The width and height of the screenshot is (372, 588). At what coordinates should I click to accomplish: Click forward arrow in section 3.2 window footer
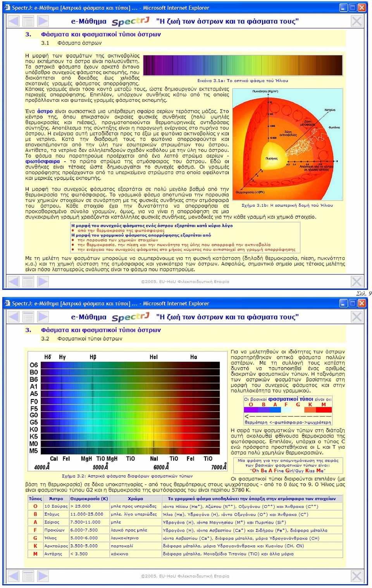tap(43, 576)
